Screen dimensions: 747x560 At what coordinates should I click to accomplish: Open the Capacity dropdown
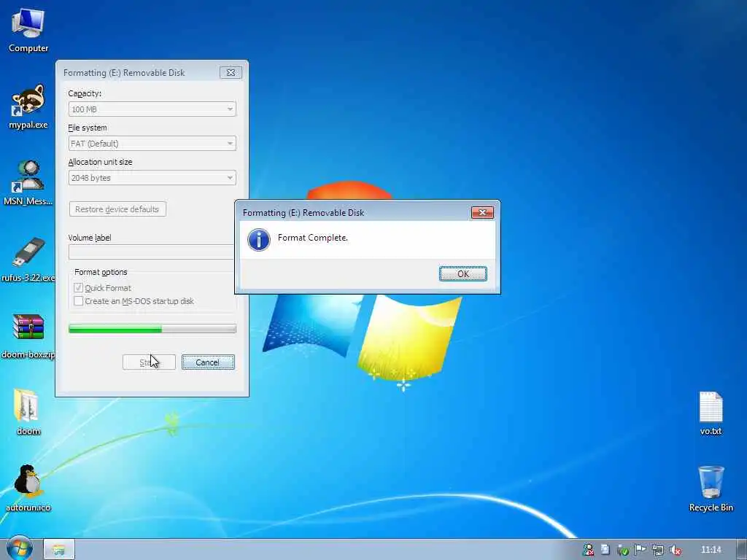pyautogui.click(x=152, y=109)
